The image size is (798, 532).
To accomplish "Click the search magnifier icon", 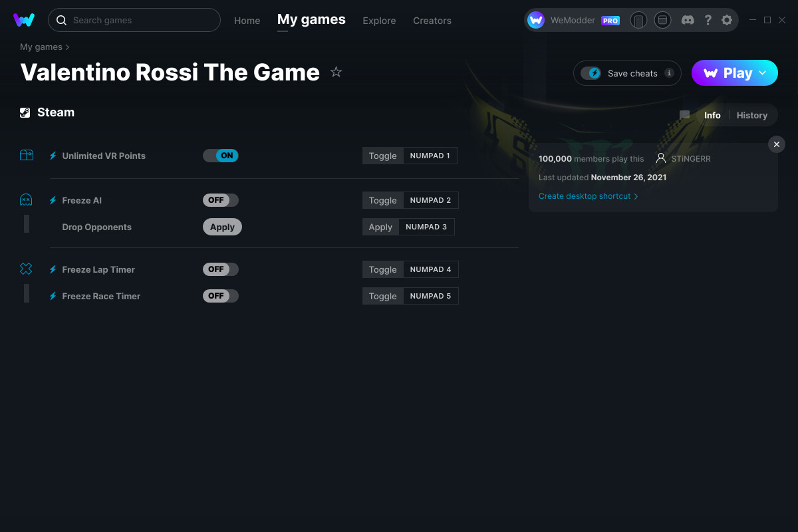I will pos(61,21).
